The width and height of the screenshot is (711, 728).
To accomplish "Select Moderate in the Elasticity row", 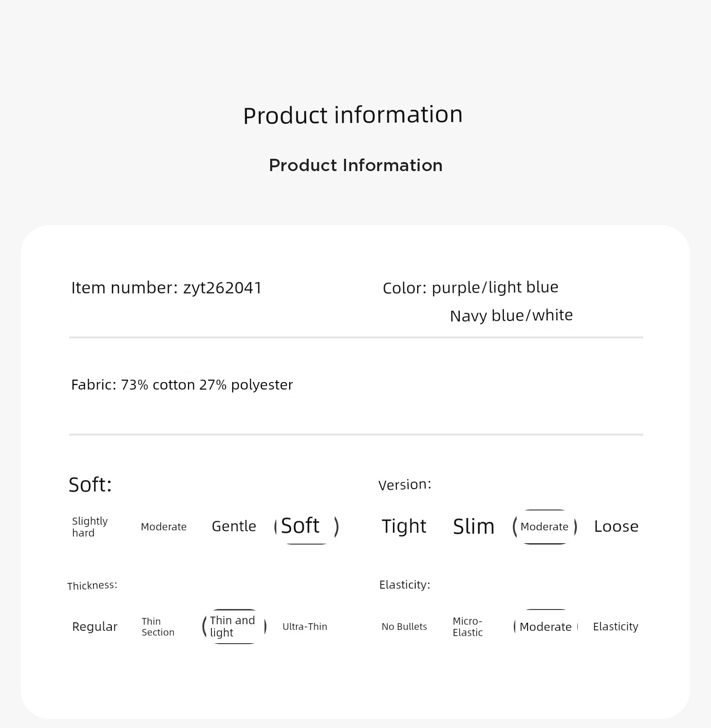I will 546,627.
